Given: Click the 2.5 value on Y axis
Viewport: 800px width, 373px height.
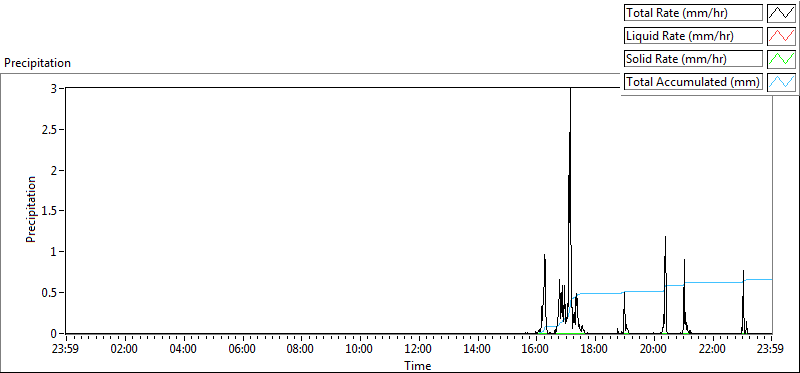Looking at the screenshot, I should (49, 130).
